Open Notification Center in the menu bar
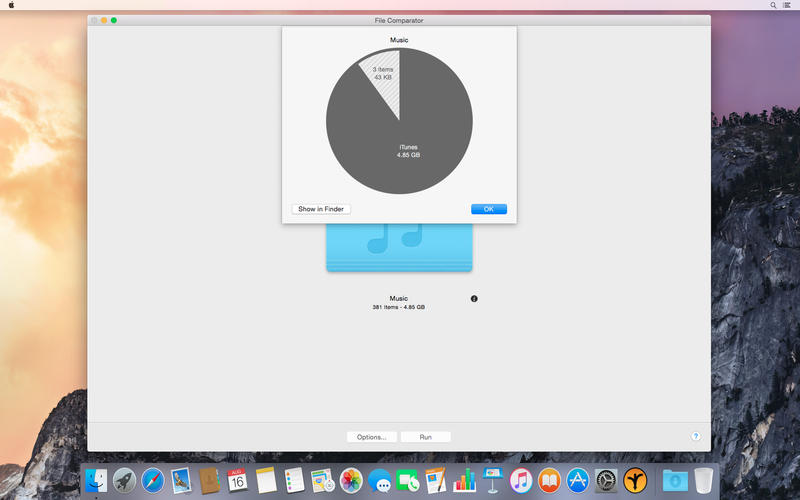This screenshot has width=800, height=500. coord(787,5)
